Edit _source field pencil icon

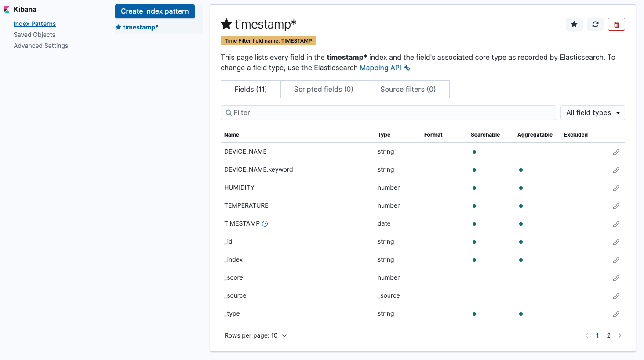click(616, 296)
